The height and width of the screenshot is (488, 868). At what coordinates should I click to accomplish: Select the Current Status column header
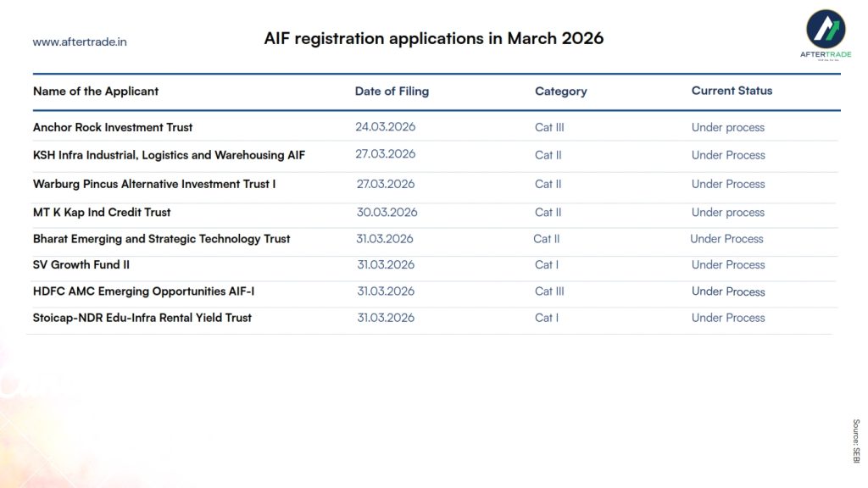click(732, 91)
